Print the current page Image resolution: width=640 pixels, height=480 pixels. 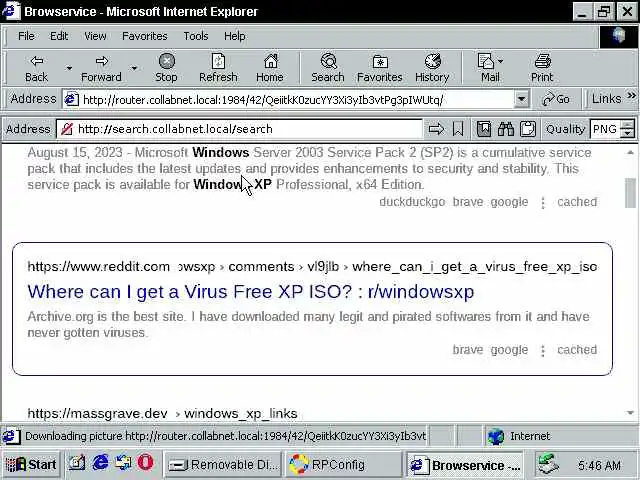point(542,68)
